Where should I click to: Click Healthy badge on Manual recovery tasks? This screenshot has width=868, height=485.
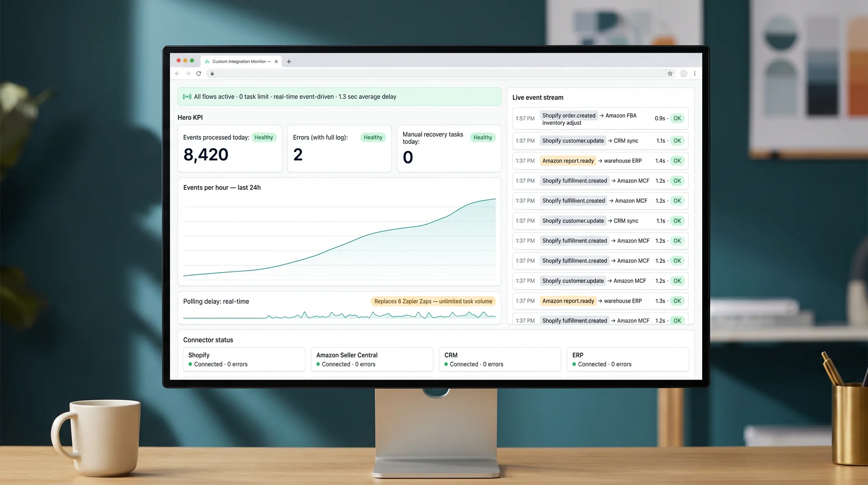[x=483, y=138]
